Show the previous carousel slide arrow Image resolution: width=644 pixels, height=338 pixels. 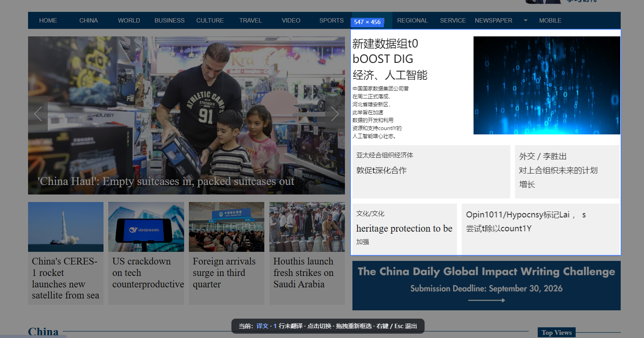[38, 114]
